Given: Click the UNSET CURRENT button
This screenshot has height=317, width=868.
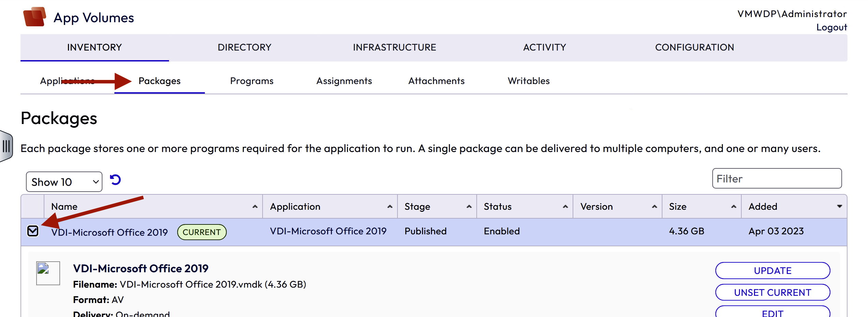Looking at the screenshot, I should [x=772, y=292].
